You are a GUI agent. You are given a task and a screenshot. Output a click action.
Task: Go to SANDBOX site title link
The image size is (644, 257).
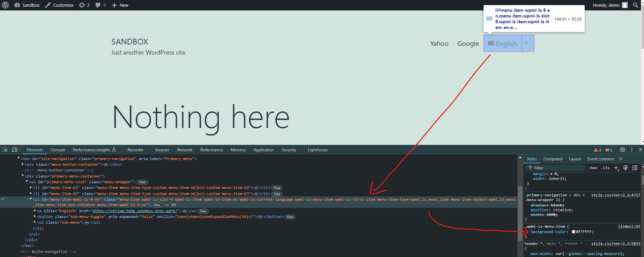[130, 42]
